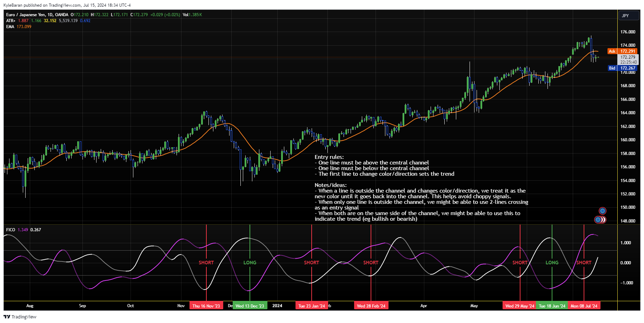The height and width of the screenshot is (323, 644).
Task: Click the FICO axis 1.000 label
Action: point(626,243)
